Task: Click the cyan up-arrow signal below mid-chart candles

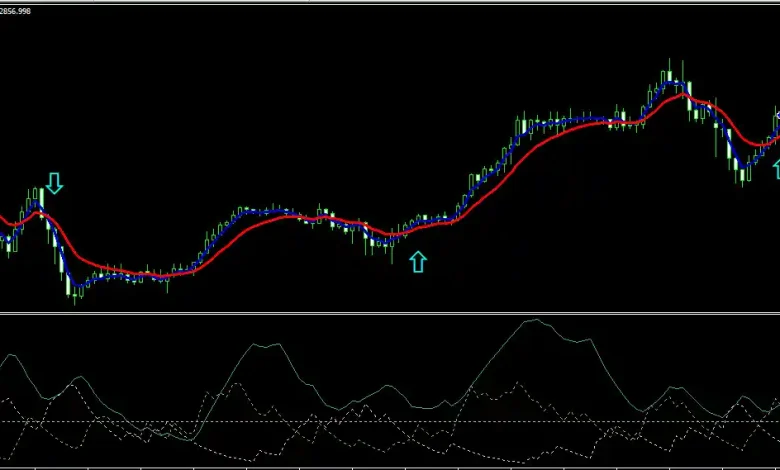Action: tap(418, 262)
